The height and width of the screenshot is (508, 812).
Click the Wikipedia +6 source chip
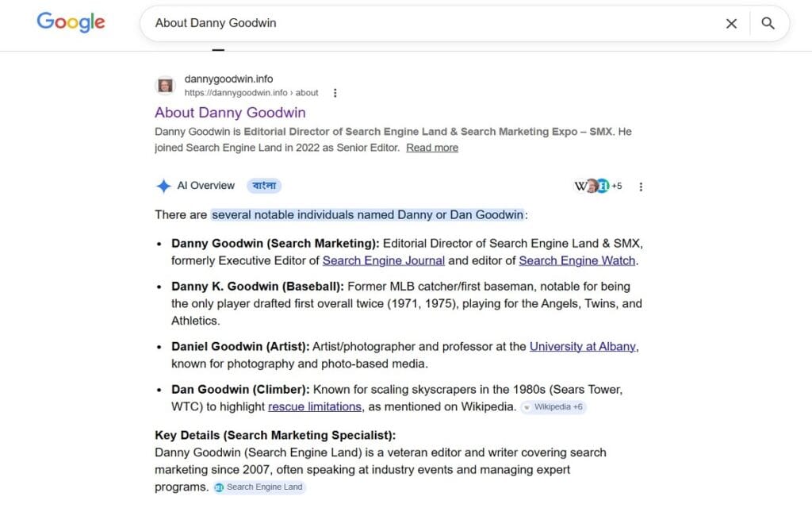pos(553,406)
